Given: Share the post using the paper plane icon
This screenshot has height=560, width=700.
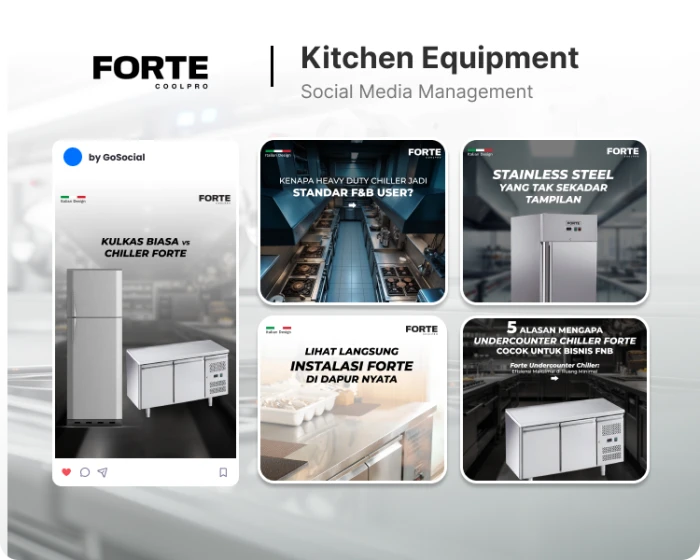Looking at the screenshot, I should [103, 472].
